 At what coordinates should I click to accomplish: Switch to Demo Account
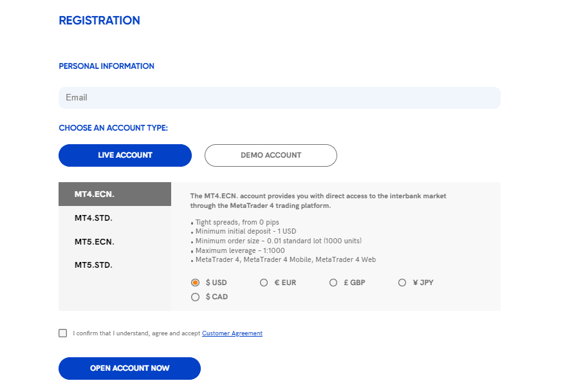pyautogui.click(x=271, y=155)
